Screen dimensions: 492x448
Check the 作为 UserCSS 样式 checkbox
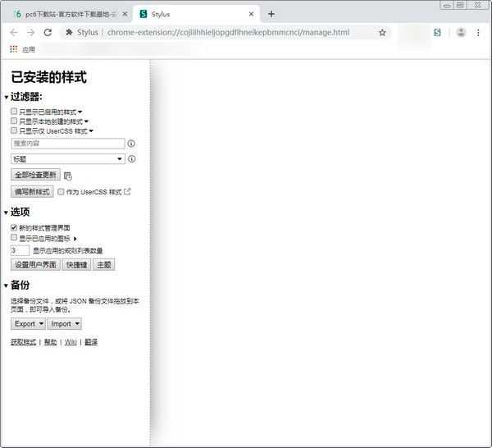point(61,192)
